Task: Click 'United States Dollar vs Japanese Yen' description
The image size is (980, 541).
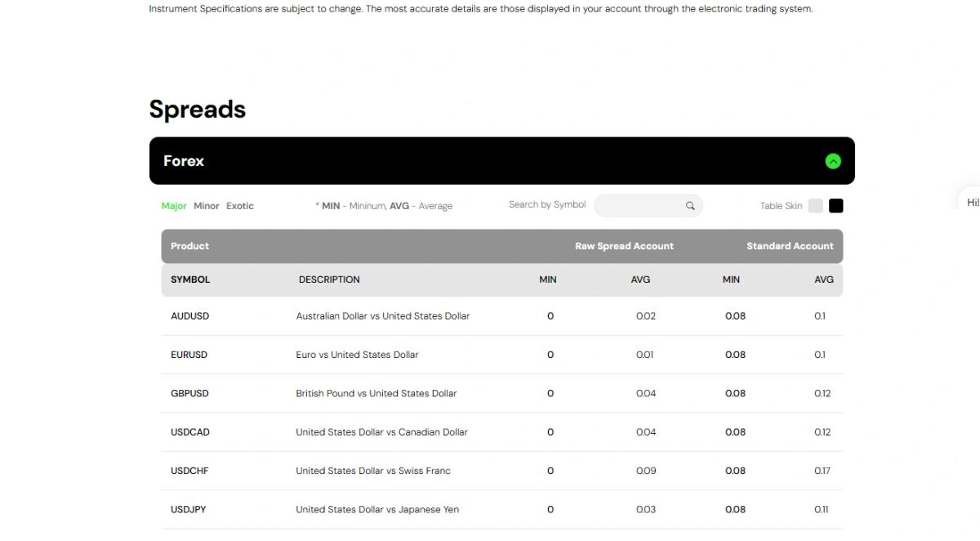Action: (377, 509)
